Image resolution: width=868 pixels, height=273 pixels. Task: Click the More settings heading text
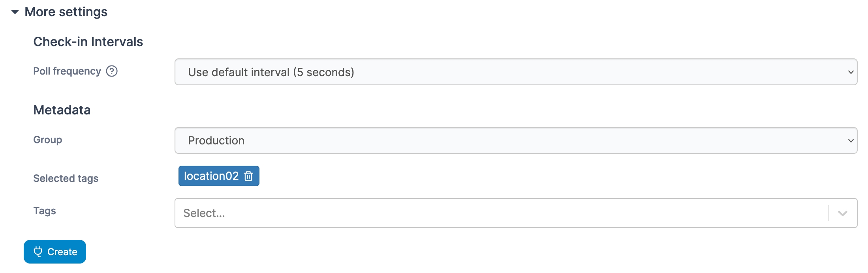click(66, 12)
